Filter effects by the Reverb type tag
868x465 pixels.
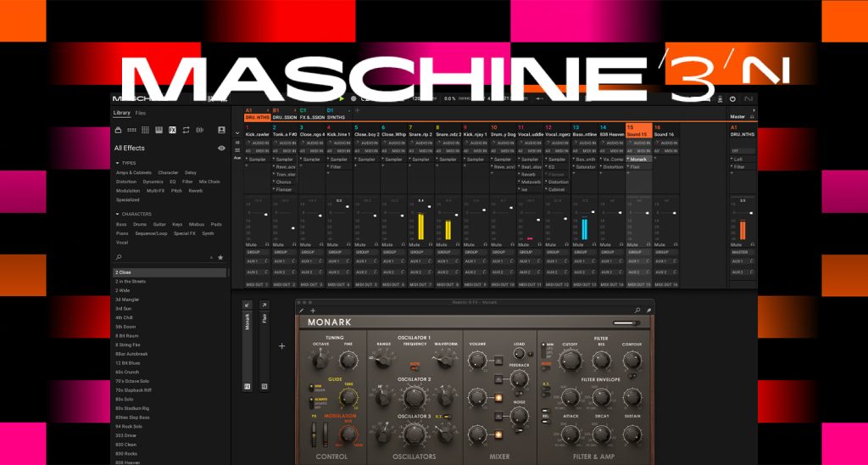(196, 191)
